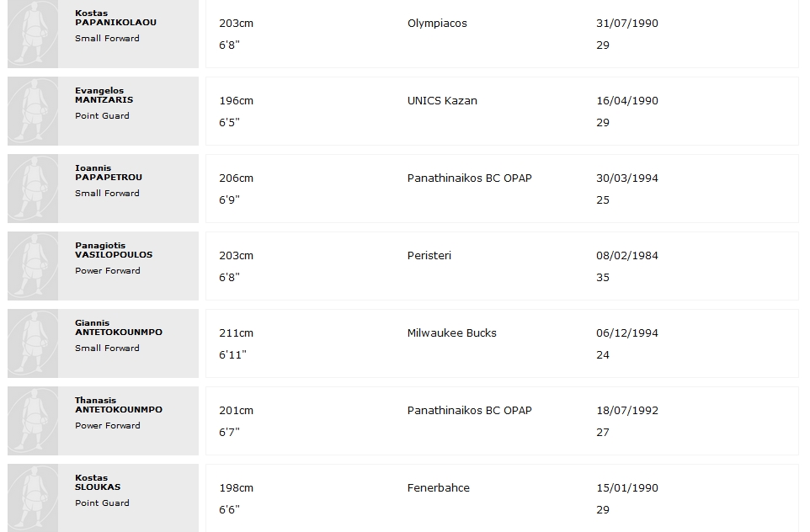Image resolution: width=810 pixels, height=532 pixels.
Task: Click Kostas Sloukas' player silhouette icon
Action: [x=33, y=498]
